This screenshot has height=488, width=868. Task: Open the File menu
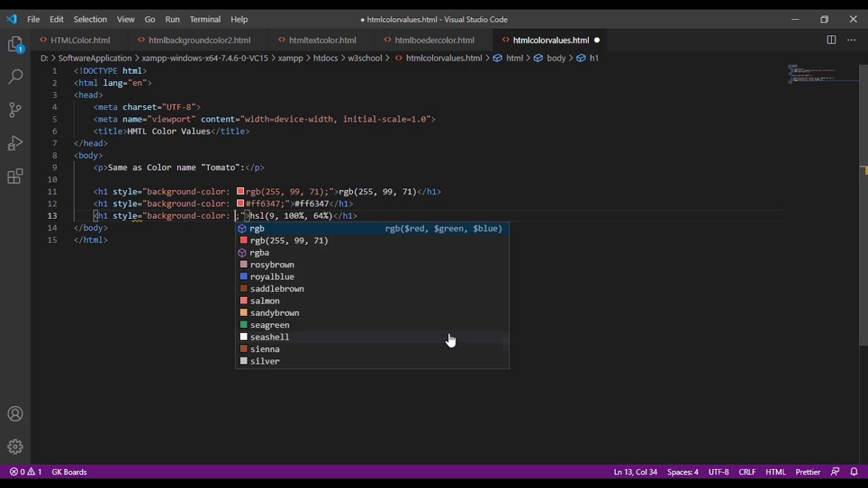[x=33, y=19]
